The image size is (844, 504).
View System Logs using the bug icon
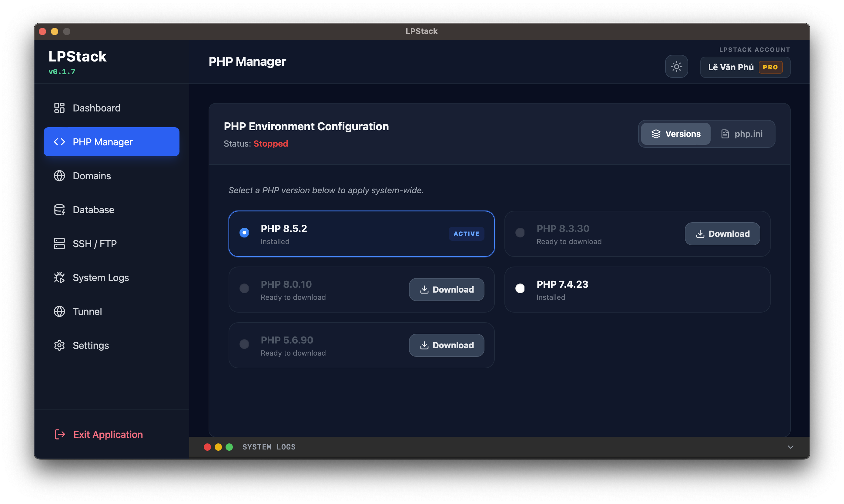[59, 277]
